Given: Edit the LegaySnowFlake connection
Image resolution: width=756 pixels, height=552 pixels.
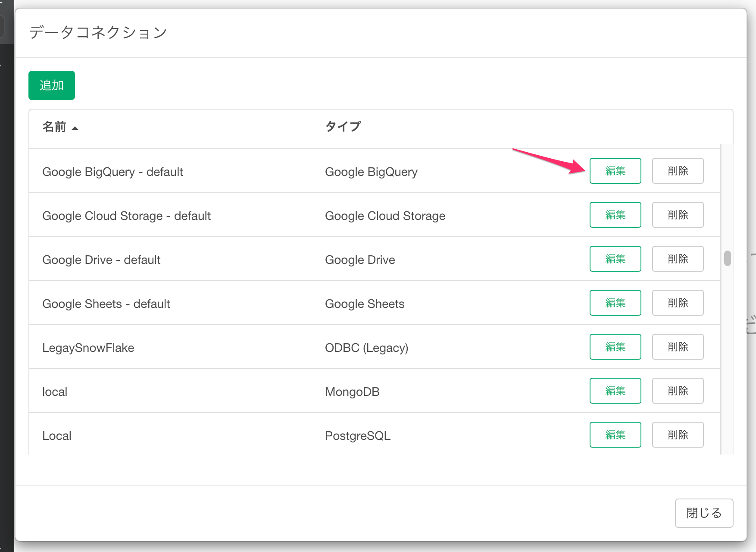Looking at the screenshot, I should (x=615, y=347).
